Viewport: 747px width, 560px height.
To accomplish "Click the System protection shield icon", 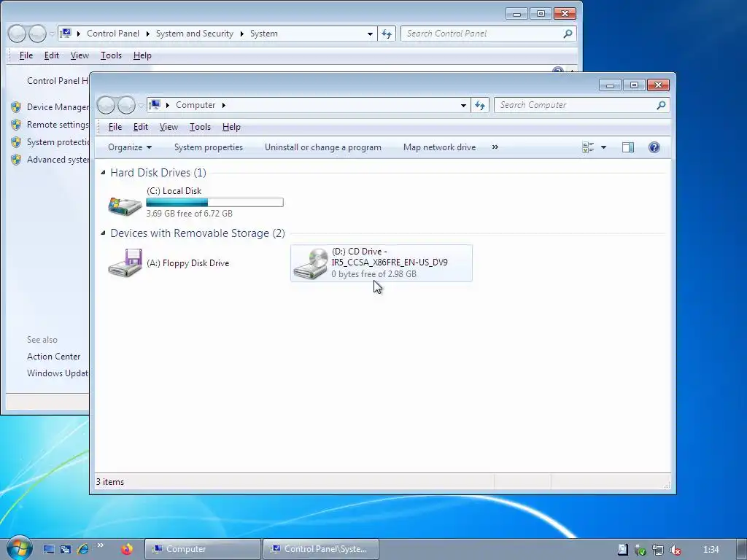I will click(16, 142).
